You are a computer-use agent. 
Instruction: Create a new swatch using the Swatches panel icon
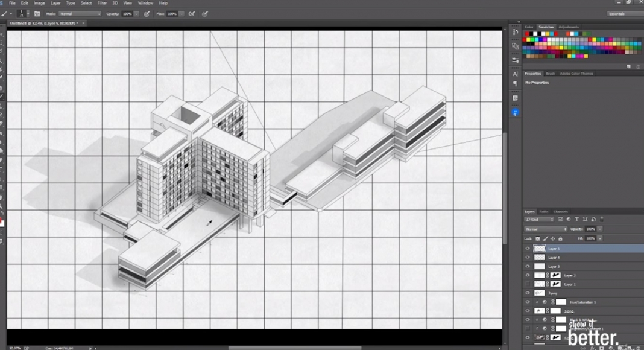tap(628, 66)
